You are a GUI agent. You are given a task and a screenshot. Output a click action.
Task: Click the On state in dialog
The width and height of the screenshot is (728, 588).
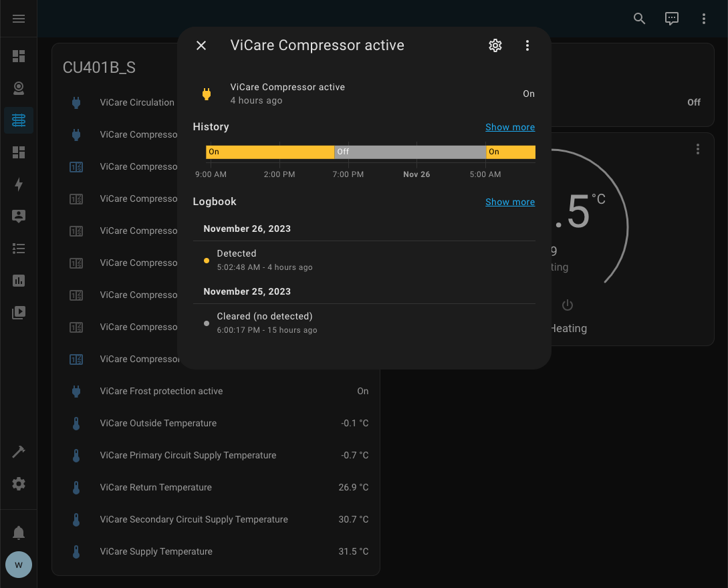coord(528,94)
